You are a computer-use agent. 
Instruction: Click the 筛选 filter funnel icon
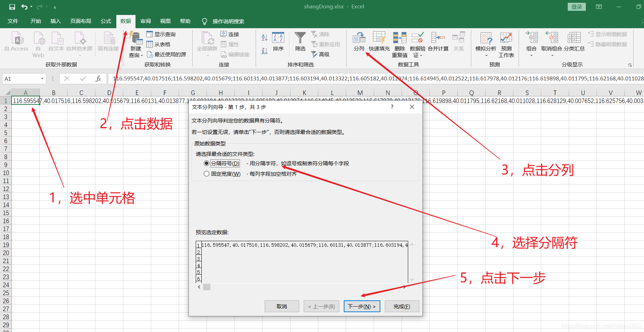tap(300, 38)
